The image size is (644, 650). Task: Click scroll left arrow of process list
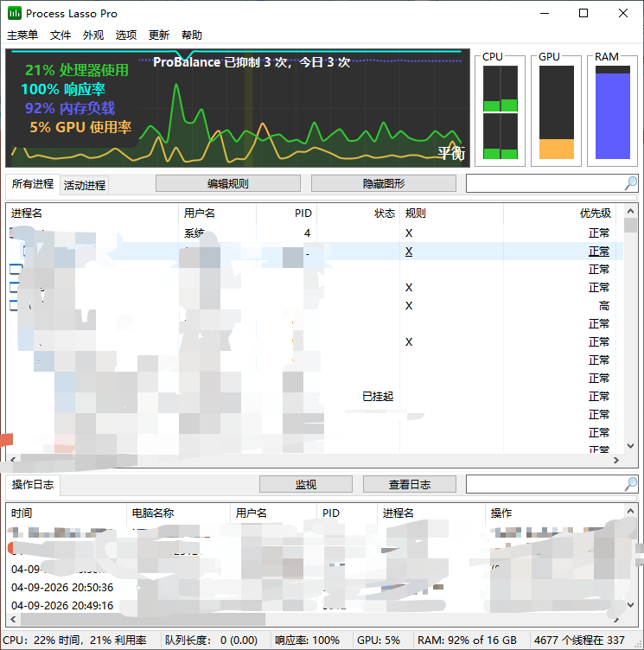pyautogui.click(x=13, y=460)
